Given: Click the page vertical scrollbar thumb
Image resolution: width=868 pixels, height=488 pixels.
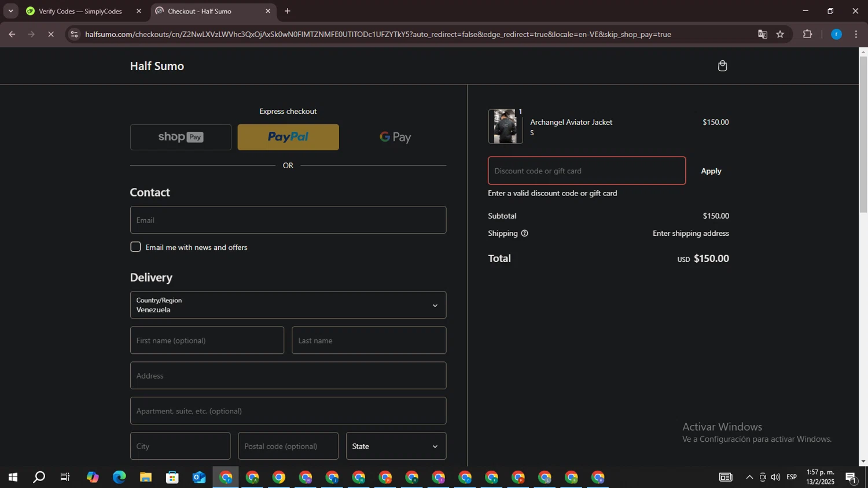Looking at the screenshot, I should (863, 134).
